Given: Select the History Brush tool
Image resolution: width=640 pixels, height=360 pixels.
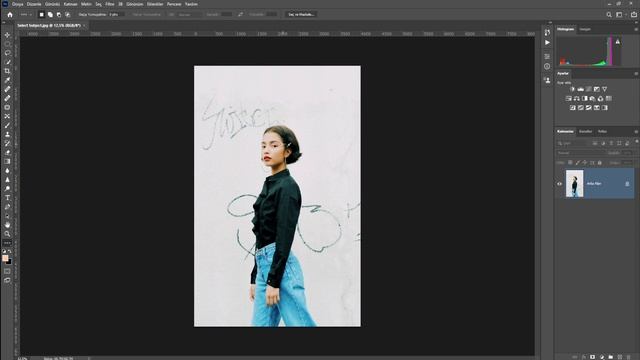Looking at the screenshot, I should point(7,143).
